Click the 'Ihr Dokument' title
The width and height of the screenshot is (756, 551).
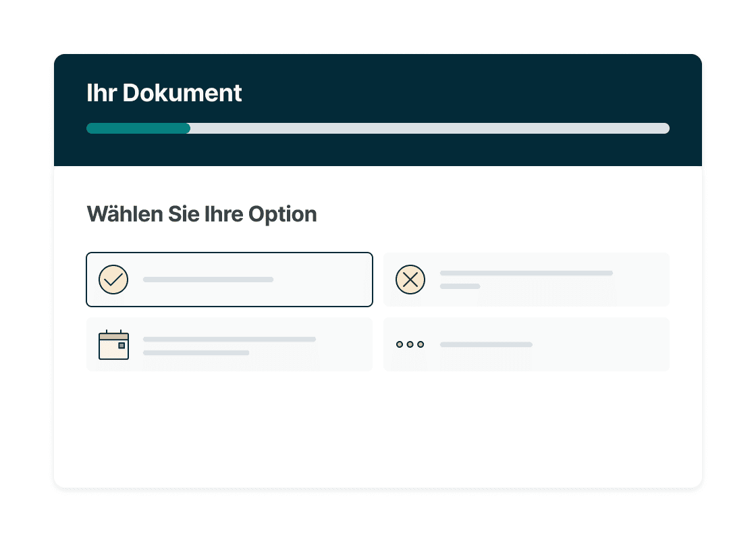click(x=164, y=93)
